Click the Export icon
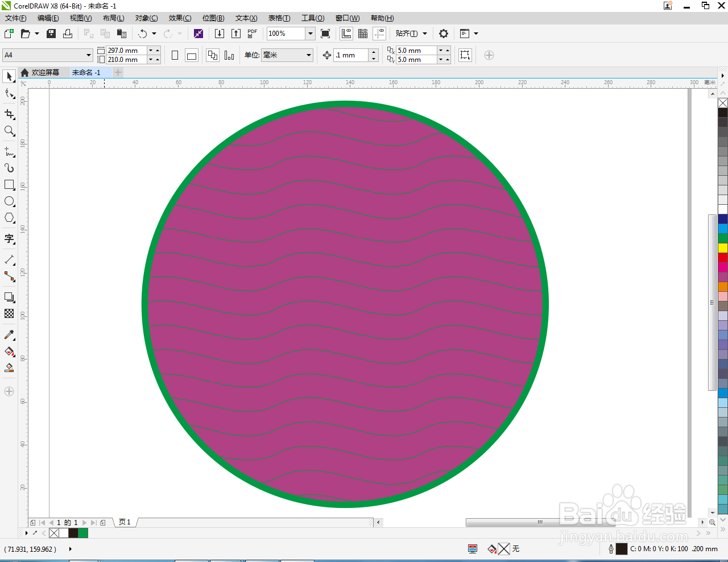This screenshot has width=728, height=562. [x=236, y=34]
